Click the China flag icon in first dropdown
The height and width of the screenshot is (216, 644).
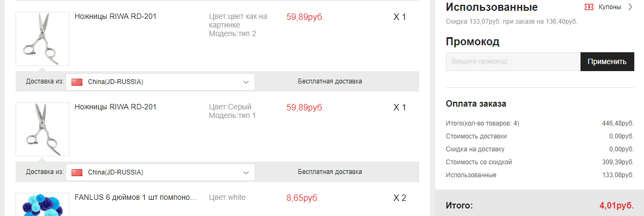[77, 82]
